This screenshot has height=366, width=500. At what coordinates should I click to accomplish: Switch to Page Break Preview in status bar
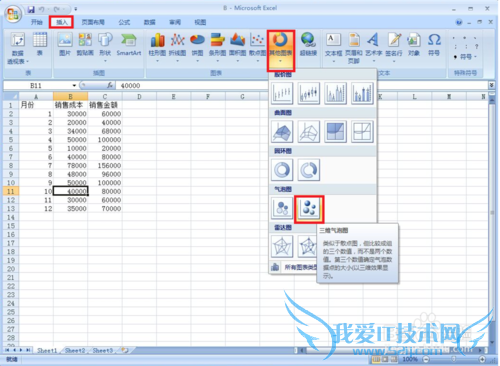393,359
